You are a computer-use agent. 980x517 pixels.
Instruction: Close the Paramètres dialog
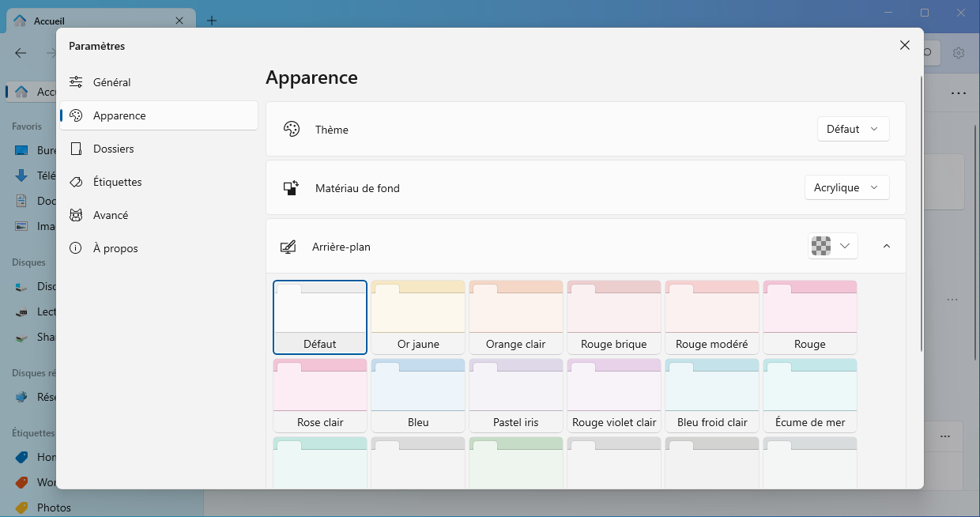coord(905,45)
